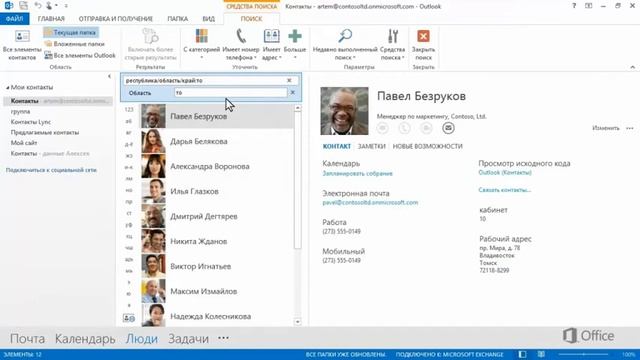
Task: Select contact Надежда Колесникова
Action: (x=217, y=316)
